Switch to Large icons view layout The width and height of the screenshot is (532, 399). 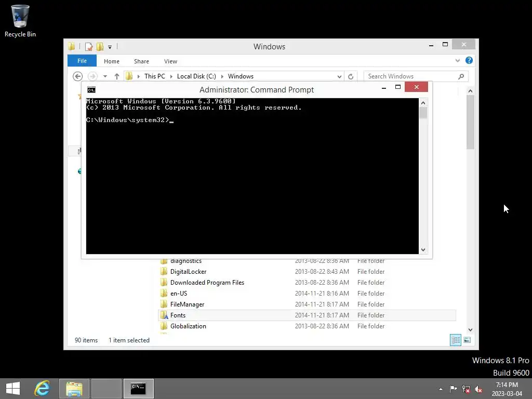click(x=467, y=340)
